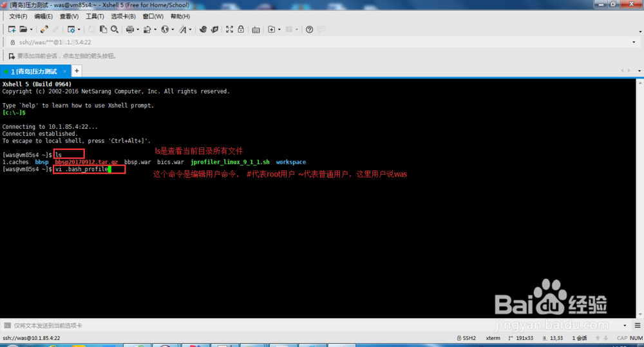Image resolution: width=644 pixels, height=347 pixels.
Task: Click the chat bubble feedback icon
Action: click(321, 29)
